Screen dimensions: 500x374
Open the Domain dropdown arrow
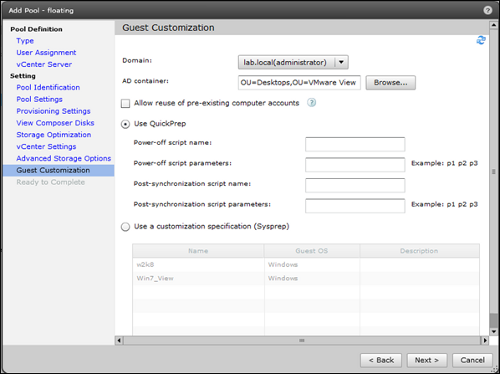pyautogui.click(x=341, y=62)
